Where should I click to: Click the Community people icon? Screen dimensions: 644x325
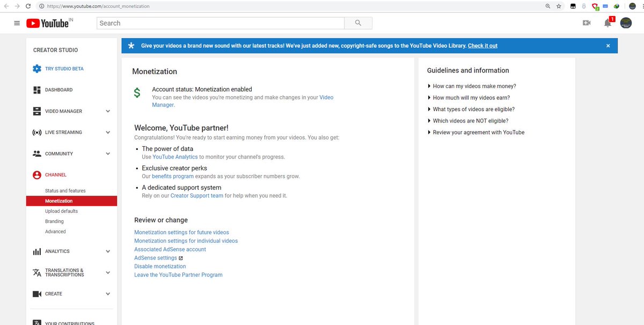pyautogui.click(x=36, y=154)
